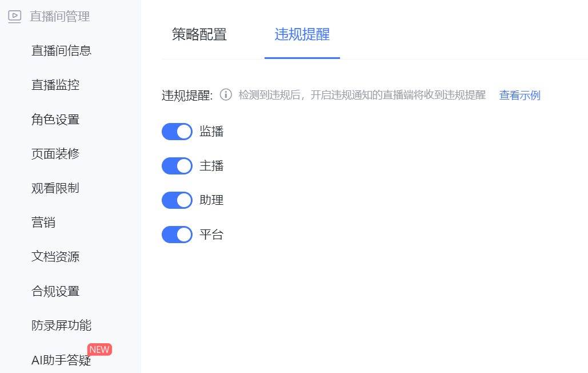
Task: Switch to the 策略配置 tab
Action: [199, 34]
